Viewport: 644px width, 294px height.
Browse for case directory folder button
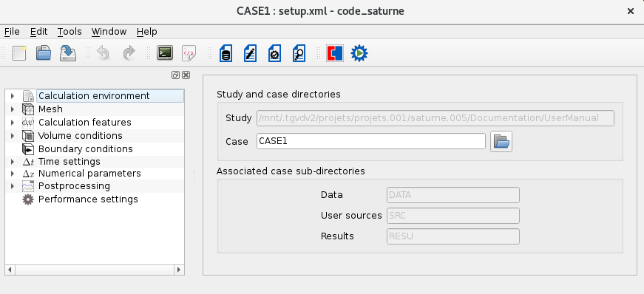(501, 142)
